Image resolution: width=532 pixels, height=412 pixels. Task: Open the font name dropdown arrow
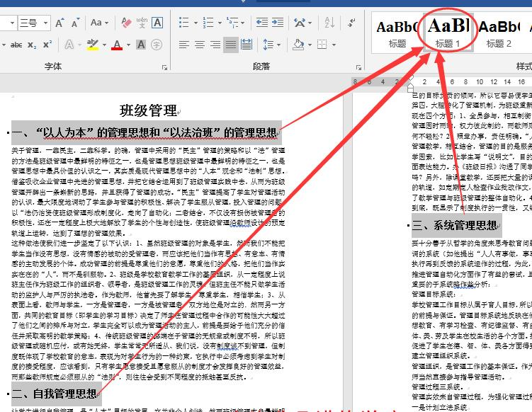(12, 23)
